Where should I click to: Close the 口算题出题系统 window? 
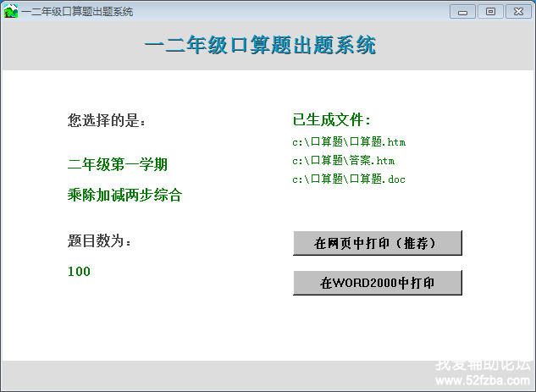[x=516, y=11]
